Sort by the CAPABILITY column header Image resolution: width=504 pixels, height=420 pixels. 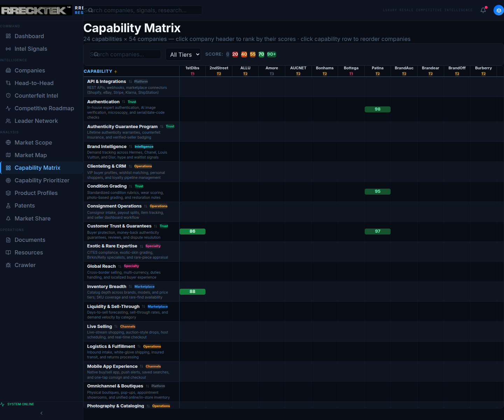[100, 71]
